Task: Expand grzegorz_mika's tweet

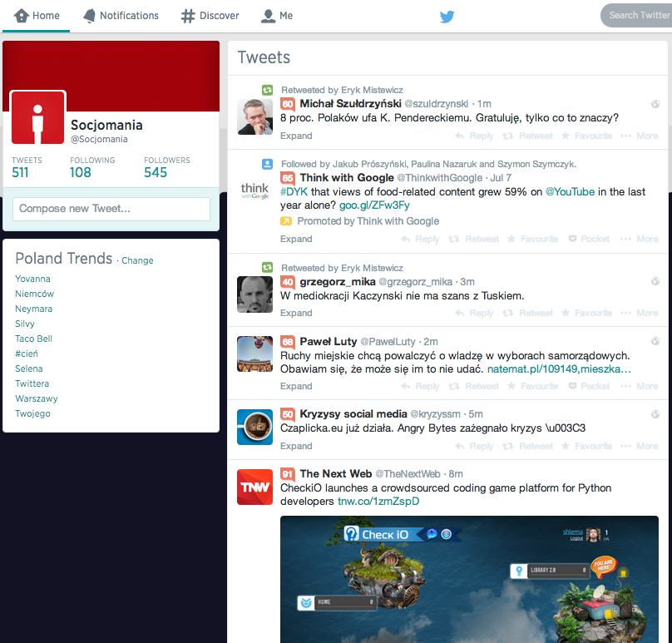Action: (296, 314)
